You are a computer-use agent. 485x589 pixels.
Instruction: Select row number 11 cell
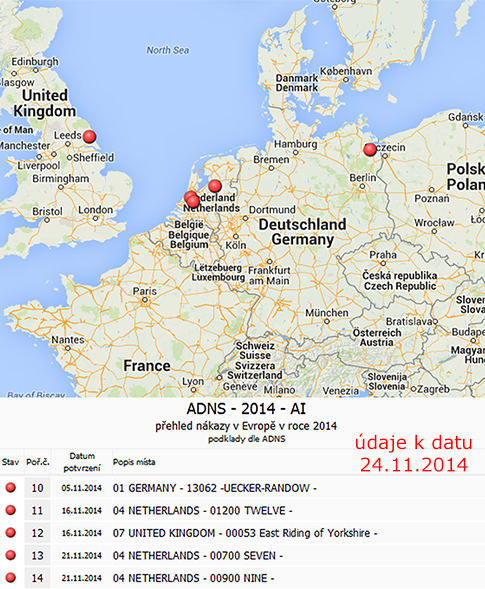[37, 510]
